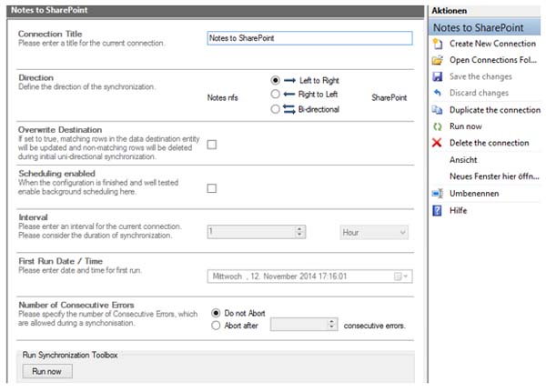The width and height of the screenshot is (546, 392).
Task: Click the green Run now icon
Action: tap(438, 126)
